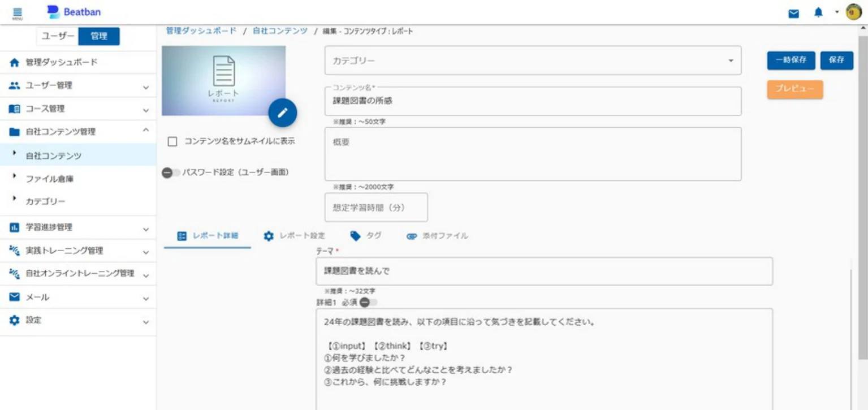Check コンテンツ名をサムネイルに表示 checkbox
The height and width of the screenshot is (410, 868).
click(172, 142)
